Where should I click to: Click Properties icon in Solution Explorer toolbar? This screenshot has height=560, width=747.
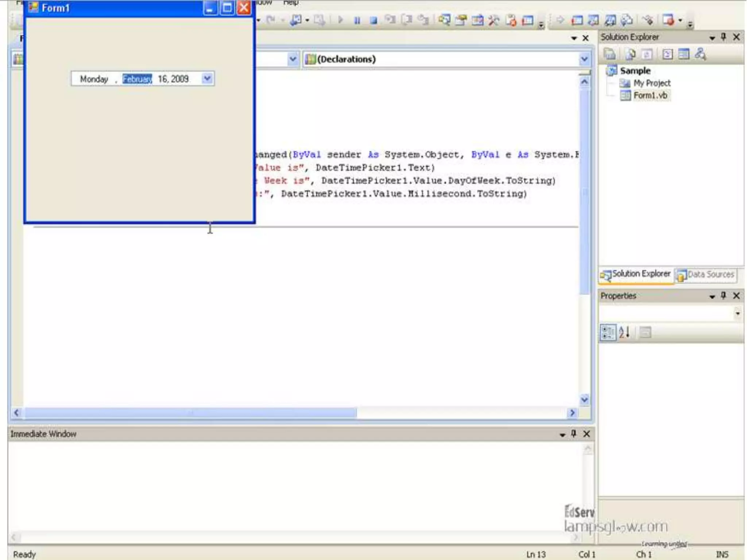[609, 54]
